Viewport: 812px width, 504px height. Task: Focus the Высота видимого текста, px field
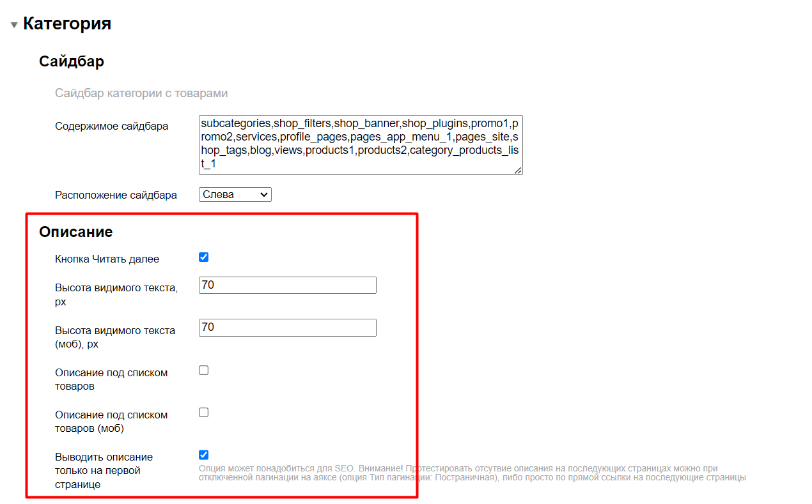(x=288, y=286)
